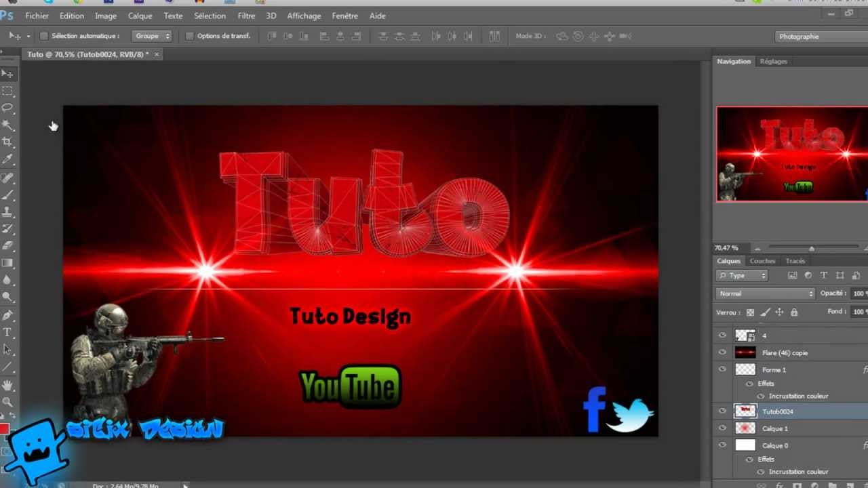Select the Gradient tool
This screenshot has width=868, height=488.
[x=7, y=263]
